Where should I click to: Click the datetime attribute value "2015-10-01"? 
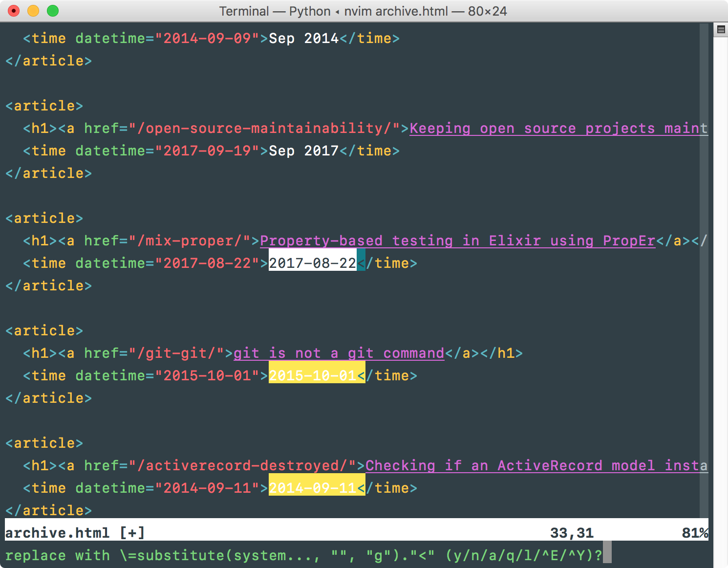point(207,375)
